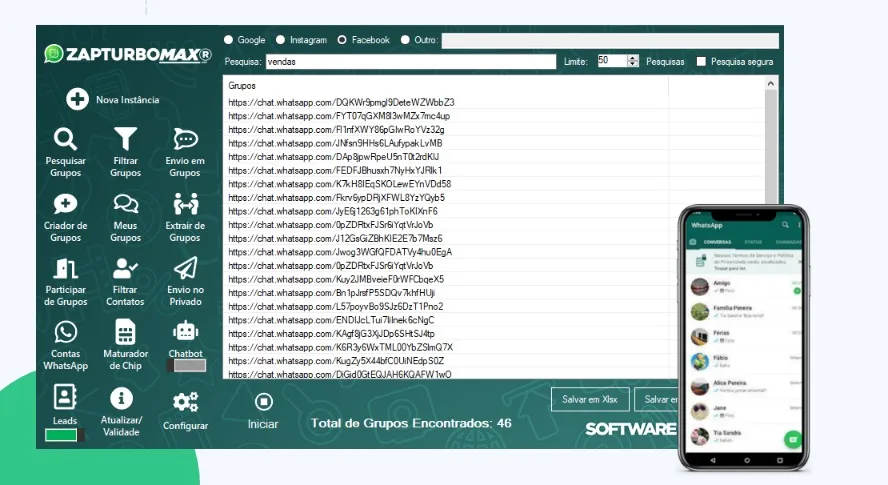The width and height of the screenshot is (888, 485).
Task: Open the Leads contact book icon
Action: 65,397
